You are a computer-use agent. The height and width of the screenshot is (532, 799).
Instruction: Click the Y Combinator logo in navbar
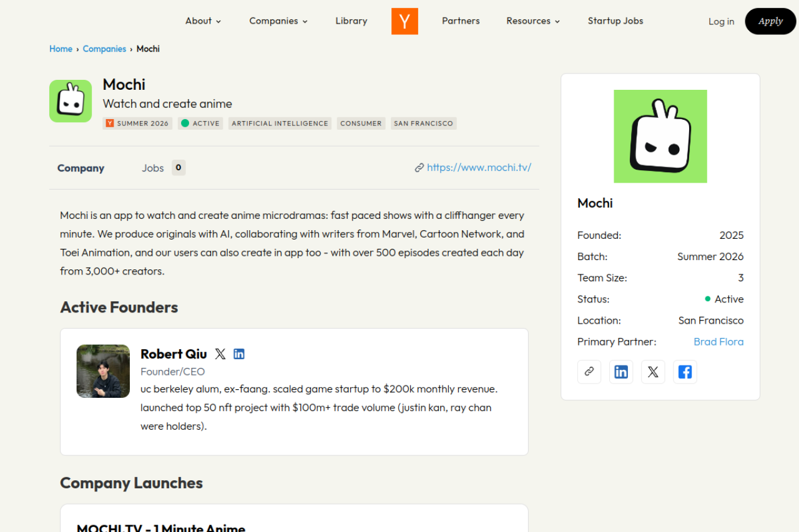coord(404,21)
